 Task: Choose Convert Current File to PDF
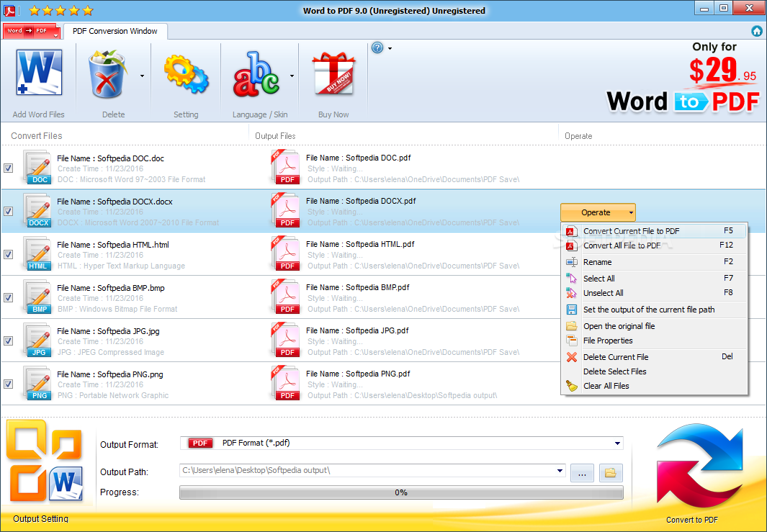click(655, 231)
